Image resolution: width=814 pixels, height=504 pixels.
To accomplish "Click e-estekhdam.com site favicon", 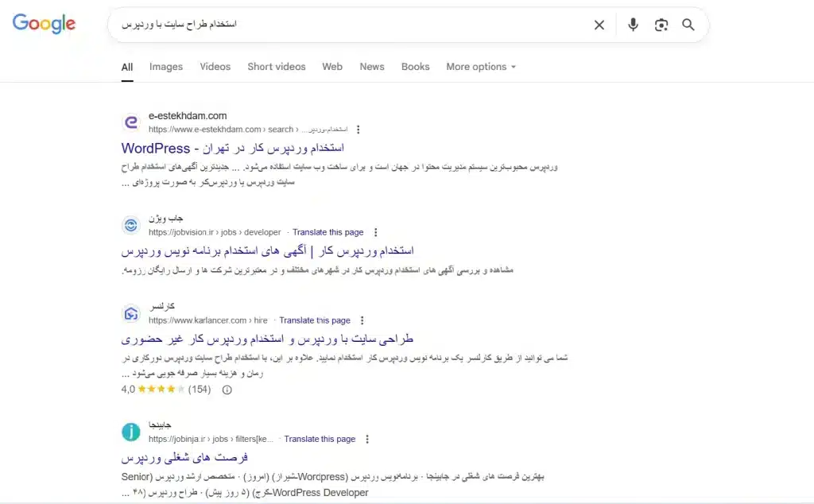I will click(x=131, y=122).
